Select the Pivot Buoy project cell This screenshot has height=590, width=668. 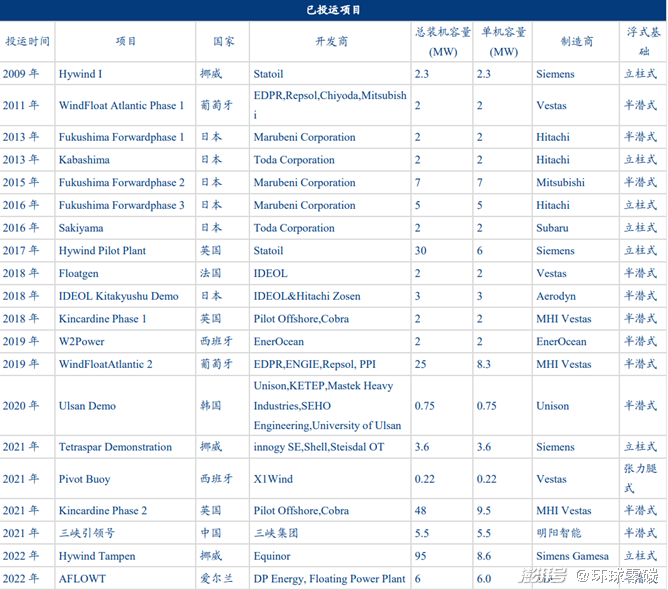pos(84,479)
